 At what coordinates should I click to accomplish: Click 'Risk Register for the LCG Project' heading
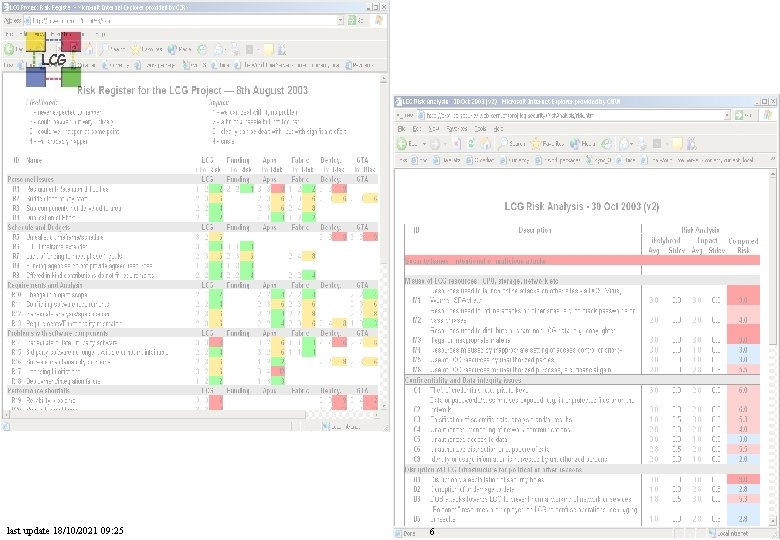click(193, 90)
